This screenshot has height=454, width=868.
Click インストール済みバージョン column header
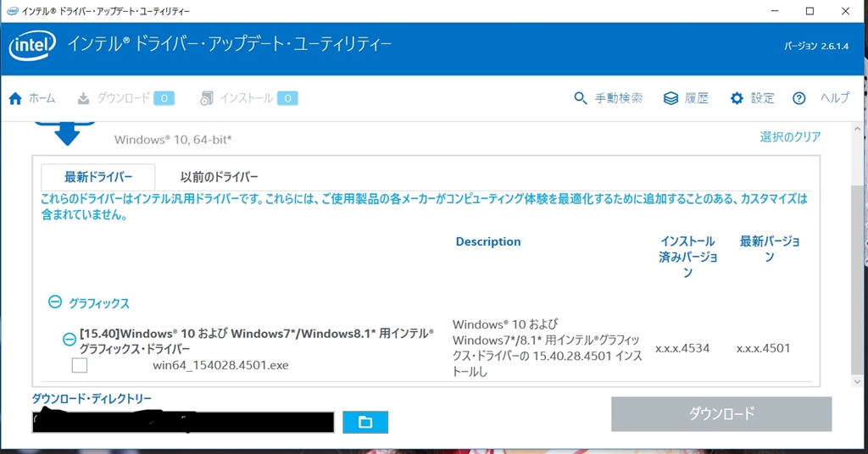tap(687, 257)
